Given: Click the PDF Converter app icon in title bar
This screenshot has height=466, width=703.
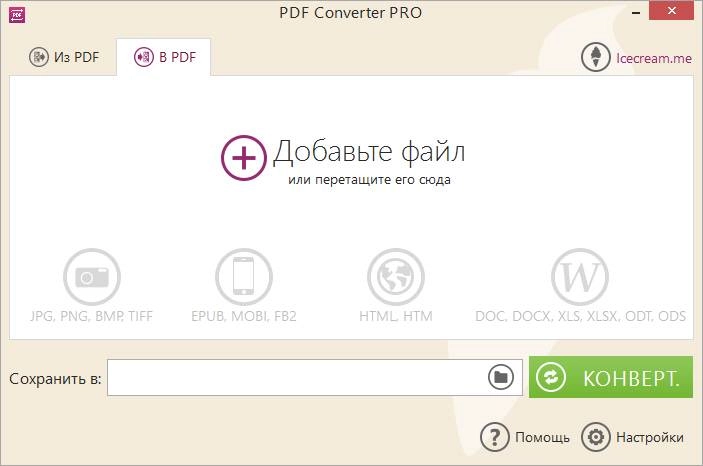Looking at the screenshot, I should 17,15.
